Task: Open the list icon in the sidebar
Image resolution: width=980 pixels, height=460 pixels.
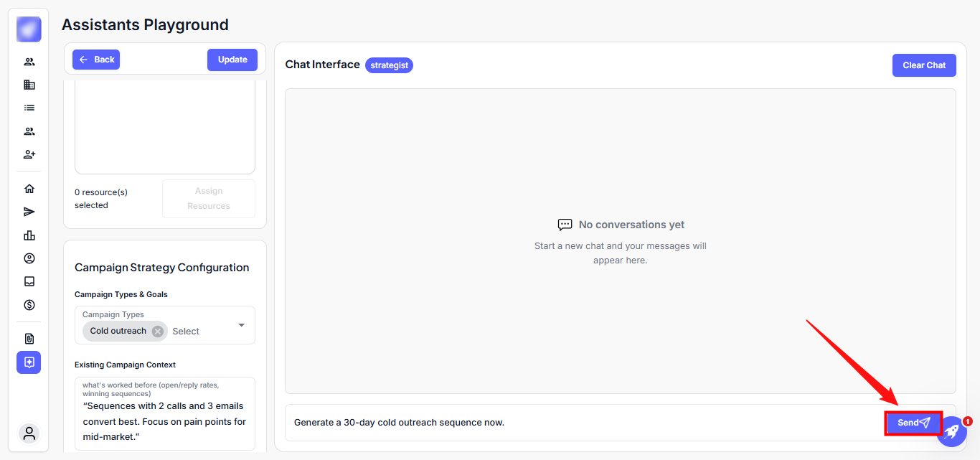Action: (29, 108)
